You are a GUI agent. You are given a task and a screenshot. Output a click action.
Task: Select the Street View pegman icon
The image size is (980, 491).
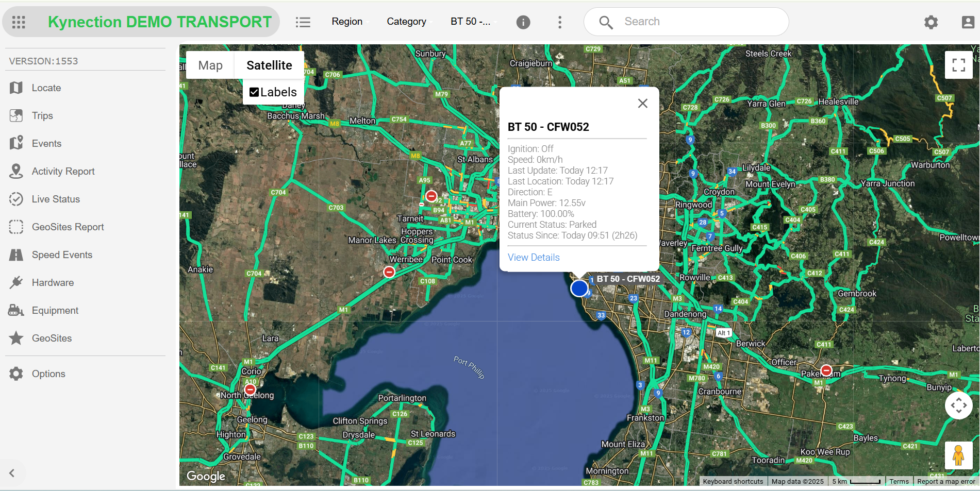pos(958,455)
